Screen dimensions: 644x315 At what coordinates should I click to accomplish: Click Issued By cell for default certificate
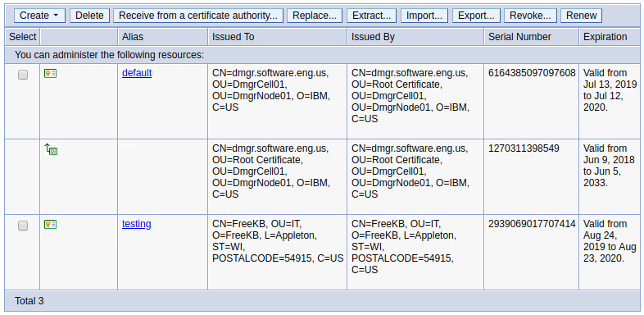(x=415, y=101)
